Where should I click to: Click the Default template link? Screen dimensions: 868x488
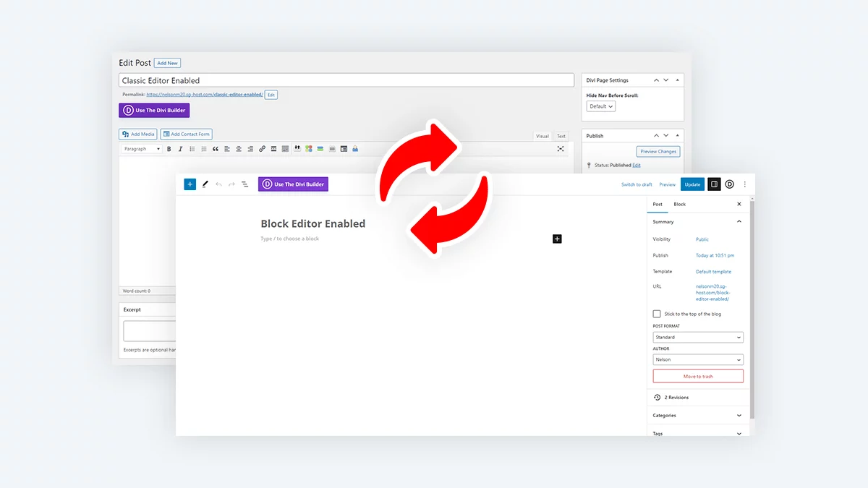(x=713, y=272)
